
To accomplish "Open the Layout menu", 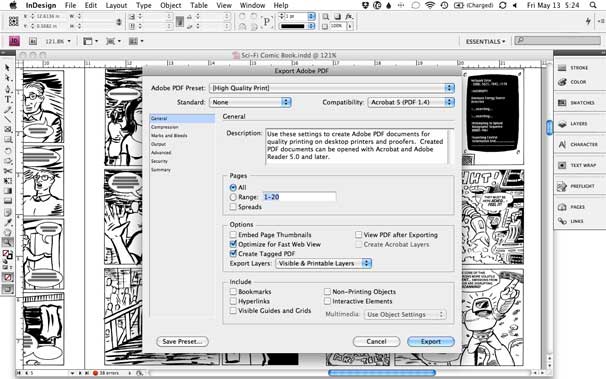I will 116,5.
